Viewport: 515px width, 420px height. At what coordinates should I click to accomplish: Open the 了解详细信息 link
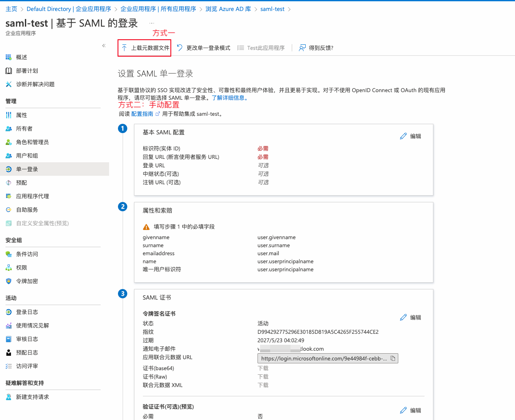[x=230, y=98]
